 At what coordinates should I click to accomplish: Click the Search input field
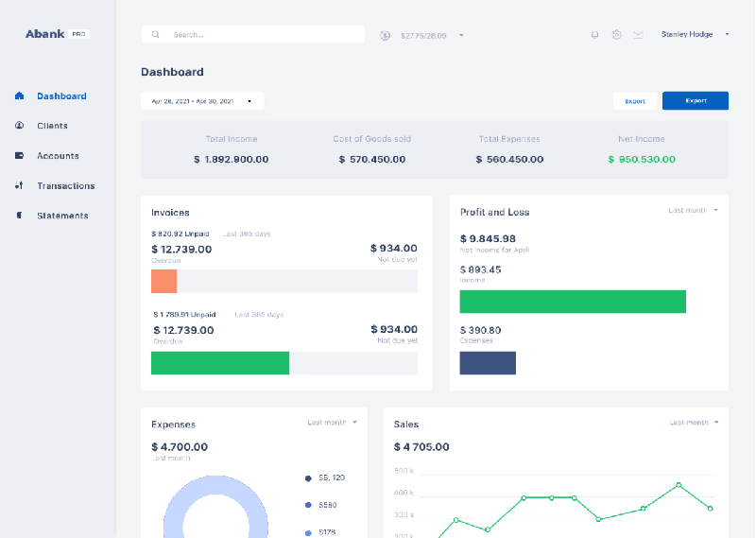click(x=253, y=34)
